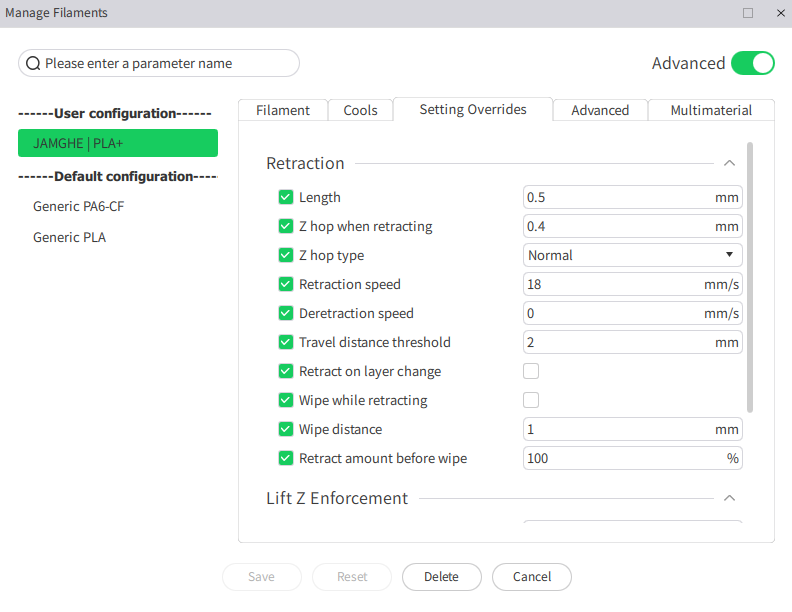Viewport: 792px width, 612px height.
Task: Click the settings panel vertical scrollbar
Action: pyautogui.click(x=750, y=277)
